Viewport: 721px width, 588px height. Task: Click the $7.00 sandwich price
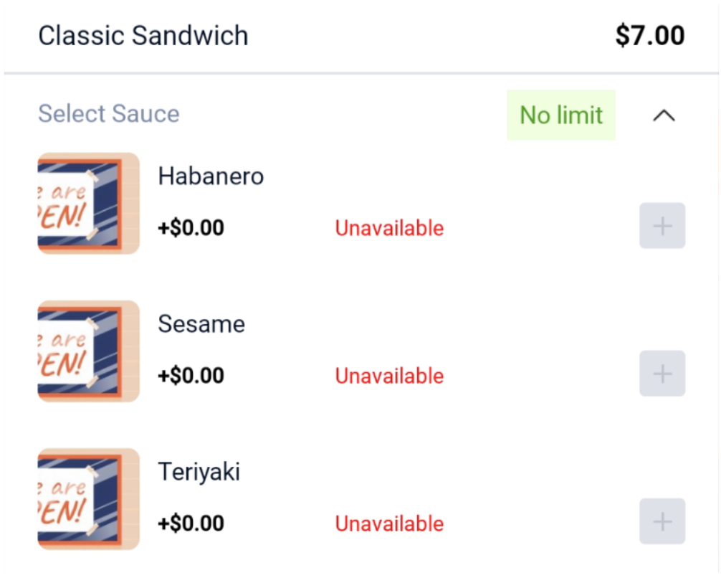click(650, 36)
